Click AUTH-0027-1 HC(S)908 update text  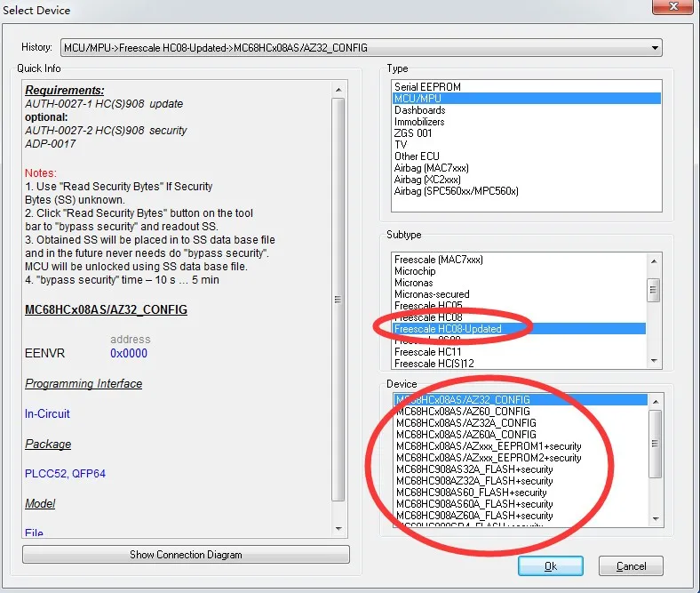click(104, 104)
